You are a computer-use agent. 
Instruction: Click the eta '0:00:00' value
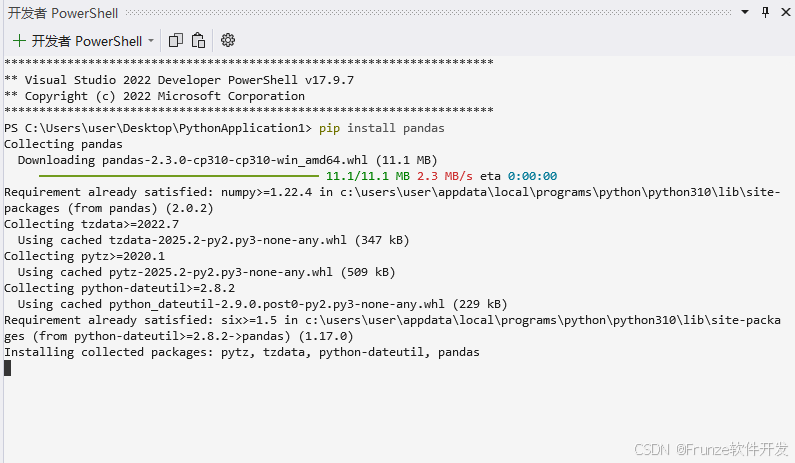tap(532, 176)
